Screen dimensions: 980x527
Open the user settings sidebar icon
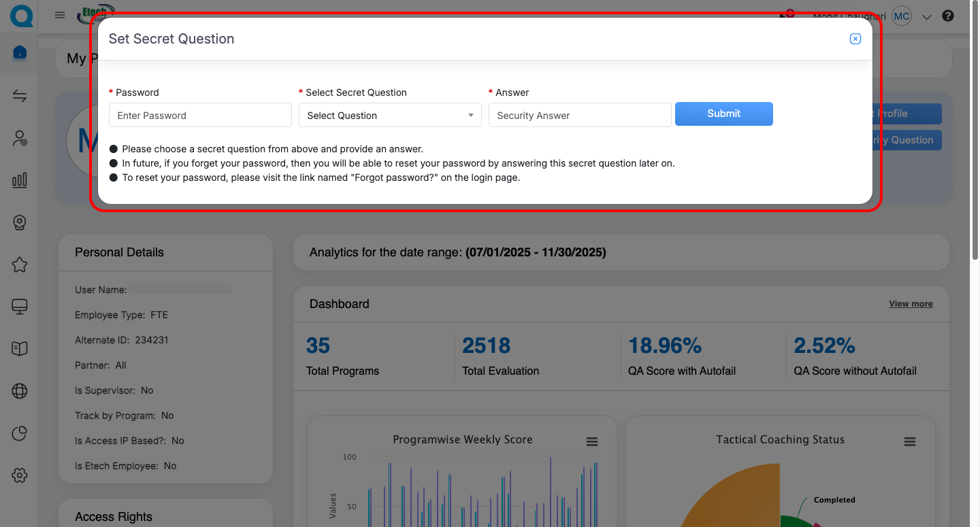[x=20, y=139]
